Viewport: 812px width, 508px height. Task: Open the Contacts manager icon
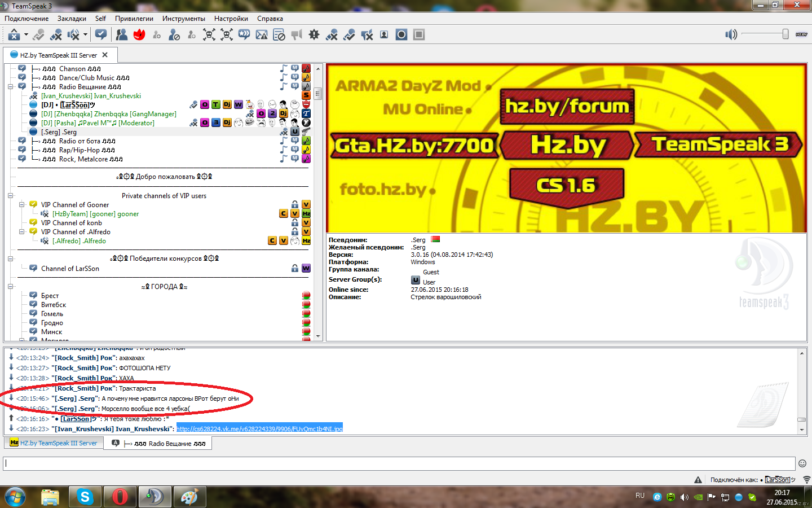click(x=122, y=34)
